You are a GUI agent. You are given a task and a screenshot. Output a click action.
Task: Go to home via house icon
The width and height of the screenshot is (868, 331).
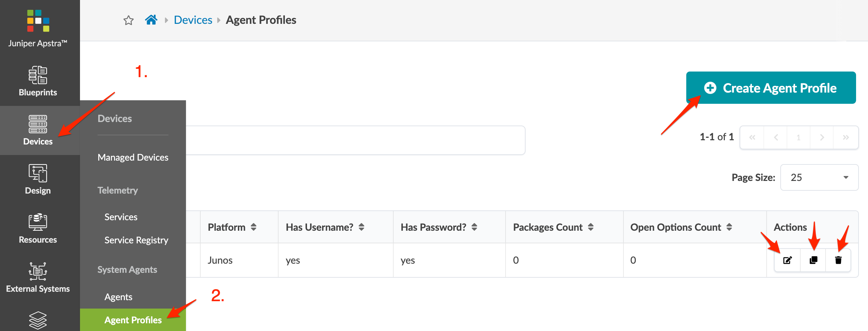click(151, 20)
